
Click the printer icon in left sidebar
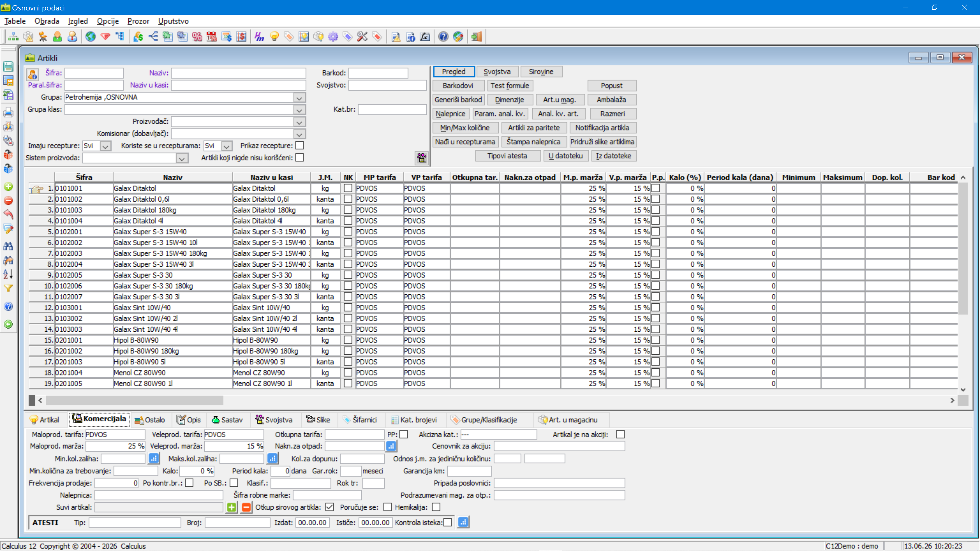(x=8, y=112)
